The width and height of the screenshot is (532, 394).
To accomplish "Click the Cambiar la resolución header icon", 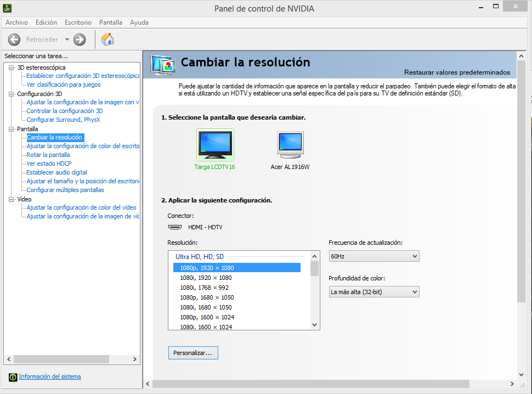I will 163,65.
